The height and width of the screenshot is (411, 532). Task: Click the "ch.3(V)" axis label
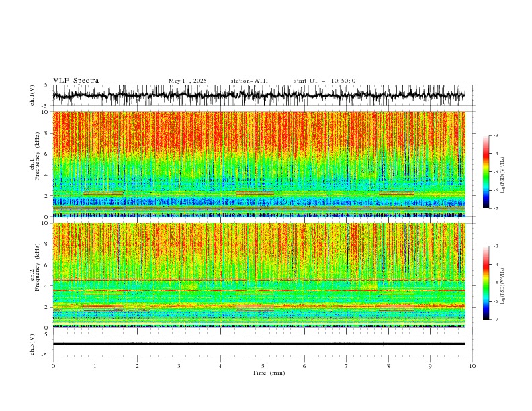32,345
